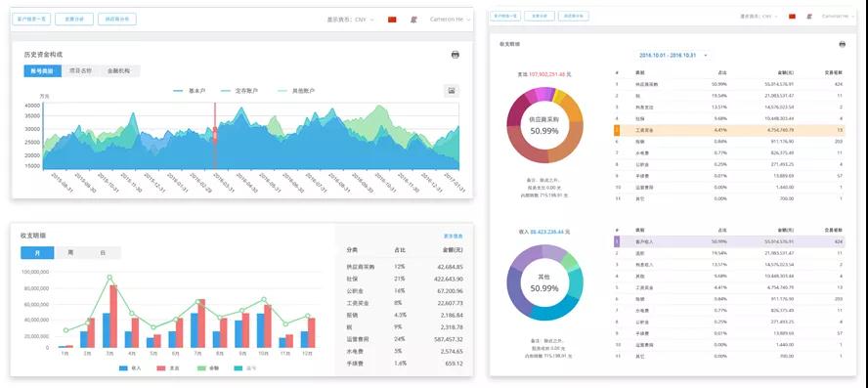Viewport: 868px width, 388px height.
Task: Click the China flag icon in left header
Action: tap(392, 20)
